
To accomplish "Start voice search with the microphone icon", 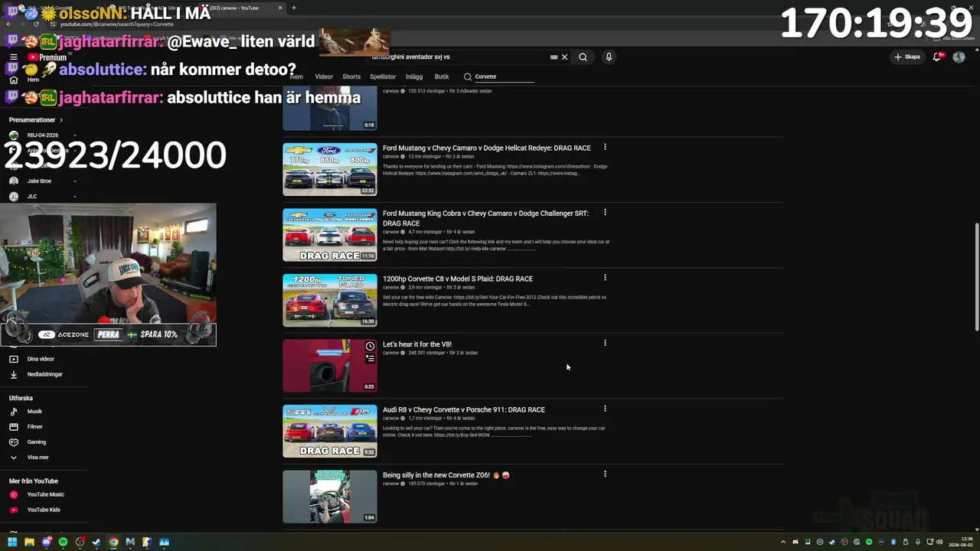I will pos(609,57).
